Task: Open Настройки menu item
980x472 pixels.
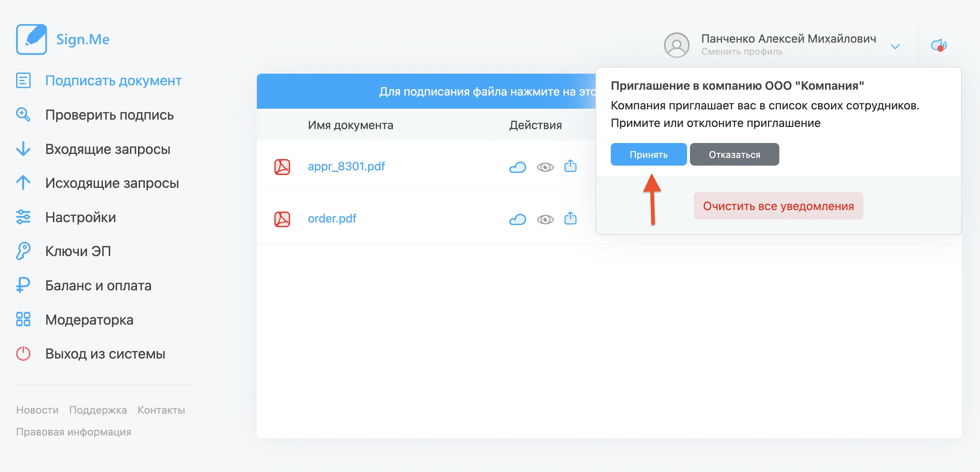Action: point(81,217)
